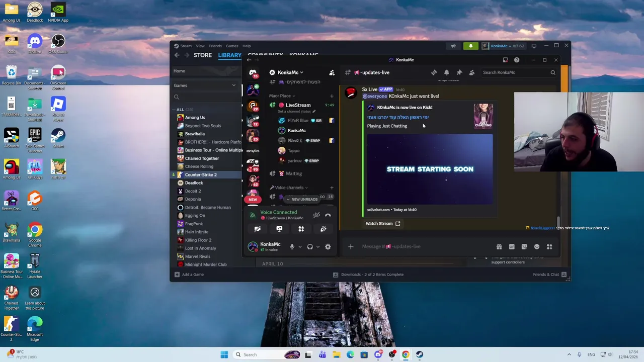The width and height of the screenshot is (644, 362).
Task: Select the LiveStream voice channel
Action: (298, 105)
